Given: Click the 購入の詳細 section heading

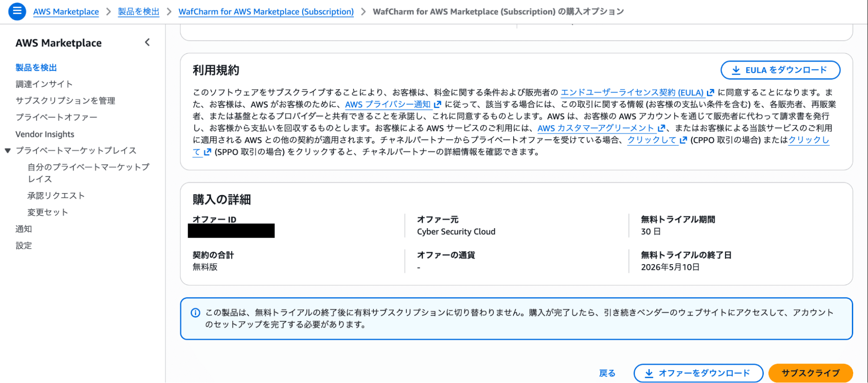Looking at the screenshot, I should coord(222,200).
